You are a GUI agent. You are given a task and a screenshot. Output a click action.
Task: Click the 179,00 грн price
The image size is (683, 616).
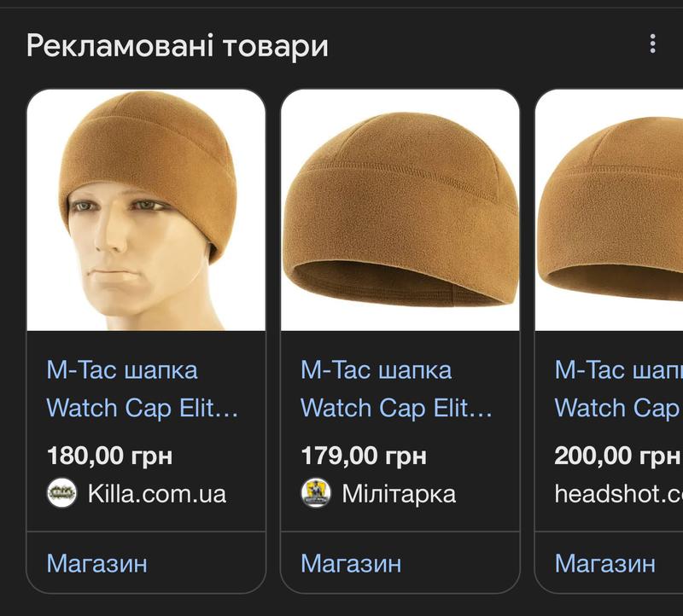click(364, 456)
